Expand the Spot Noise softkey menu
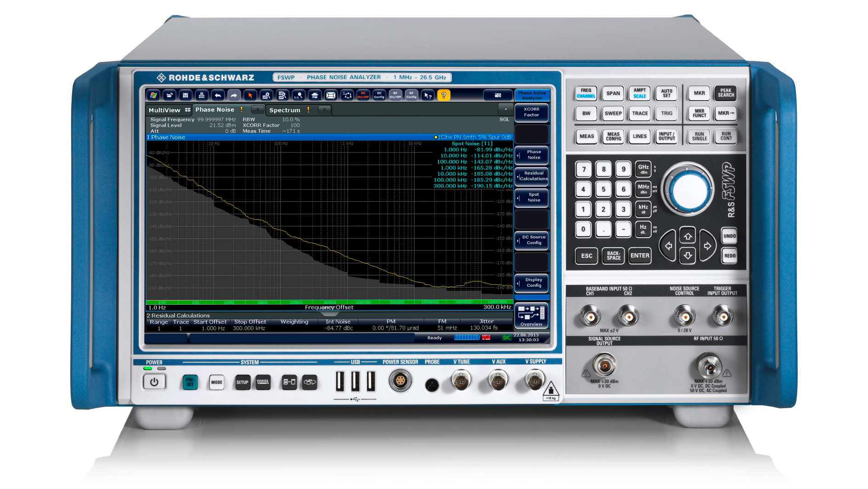868x489 pixels. (532, 197)
